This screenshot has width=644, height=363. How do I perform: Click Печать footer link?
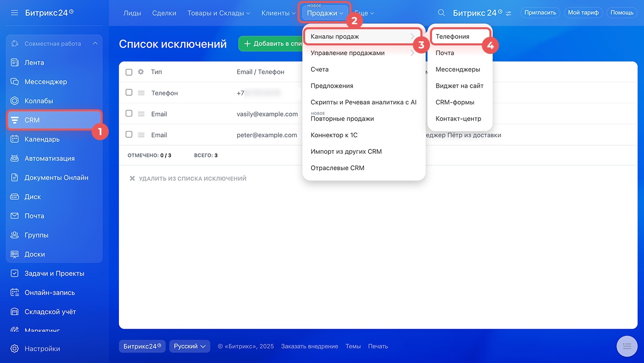tap(378, 346)
